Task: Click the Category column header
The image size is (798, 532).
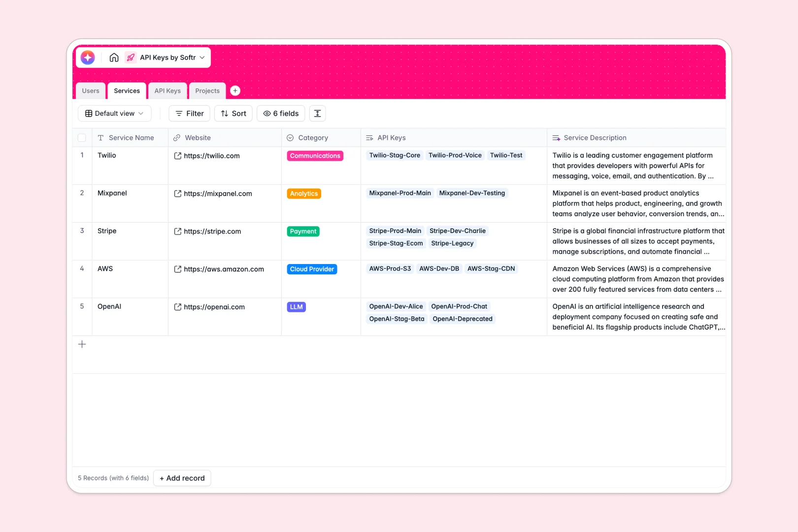Action: coord(321,138)
